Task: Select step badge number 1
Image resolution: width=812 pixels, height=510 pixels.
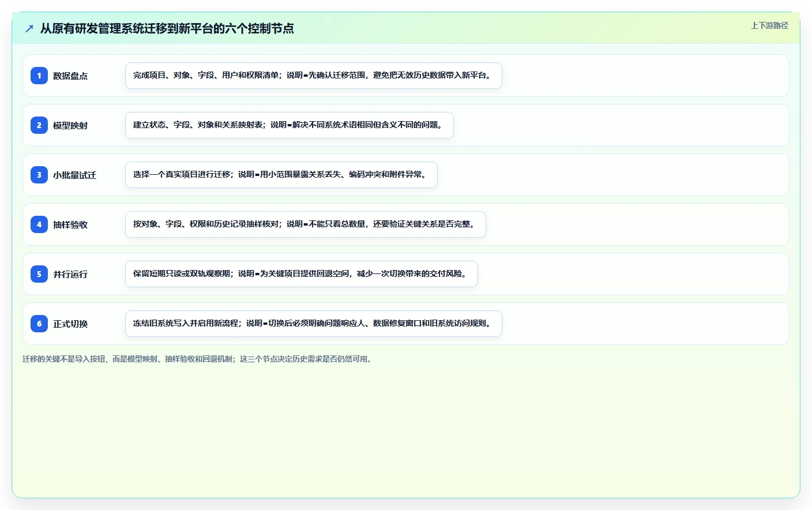Action: pyautogui.click(x=39, y=76)
